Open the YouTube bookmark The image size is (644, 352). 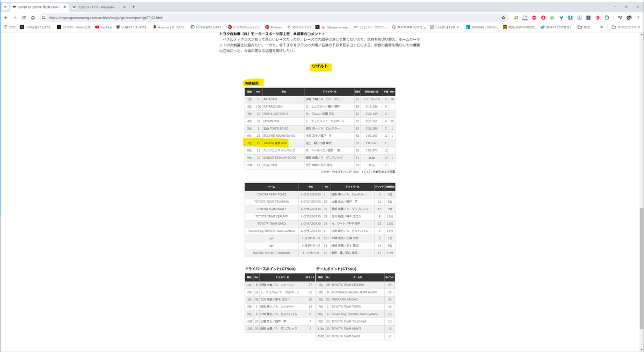pos(104,27)
